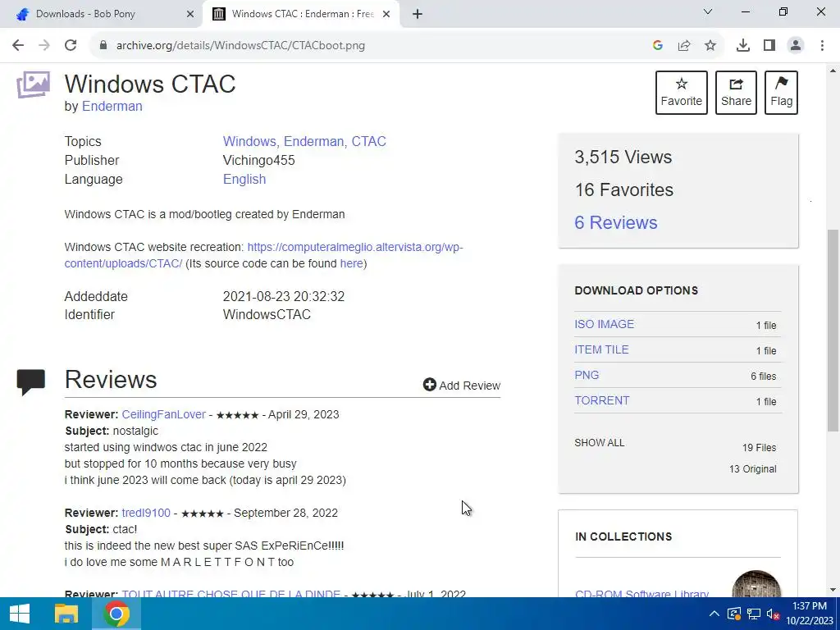Viewport: 840px width, 630px height.
Task: Open File Explorer from taskbar
Action: tap(66, 614)
